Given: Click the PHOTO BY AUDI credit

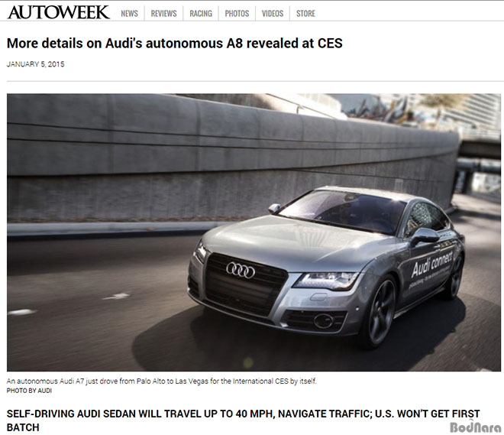Looking at the screenshot, I should tap(29, 391).
